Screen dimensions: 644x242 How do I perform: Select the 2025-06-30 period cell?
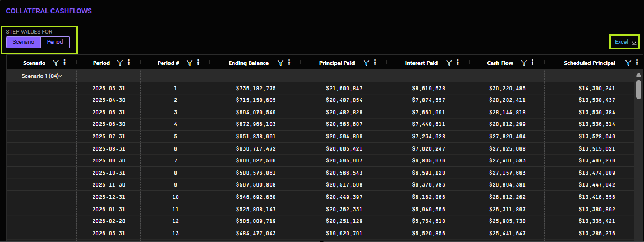[x=108, y=124]
